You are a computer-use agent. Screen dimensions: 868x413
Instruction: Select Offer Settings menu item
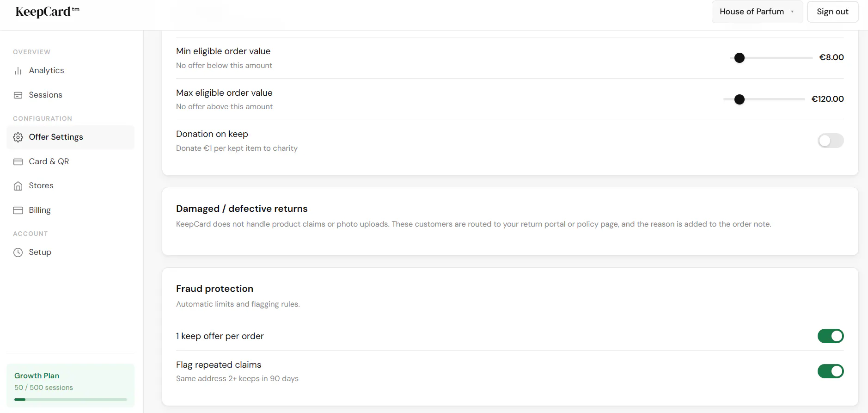pyautogui.click(x=70, y=137)
